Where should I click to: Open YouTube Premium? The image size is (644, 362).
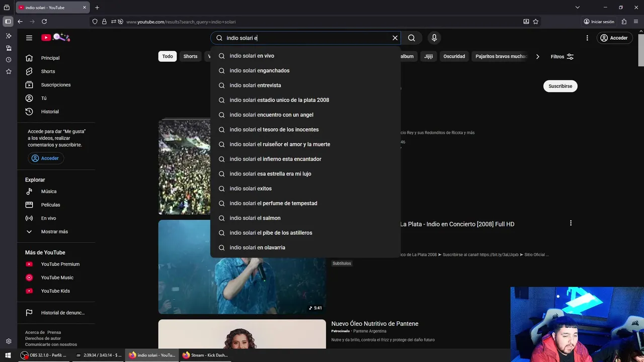(x=60, y=264)
